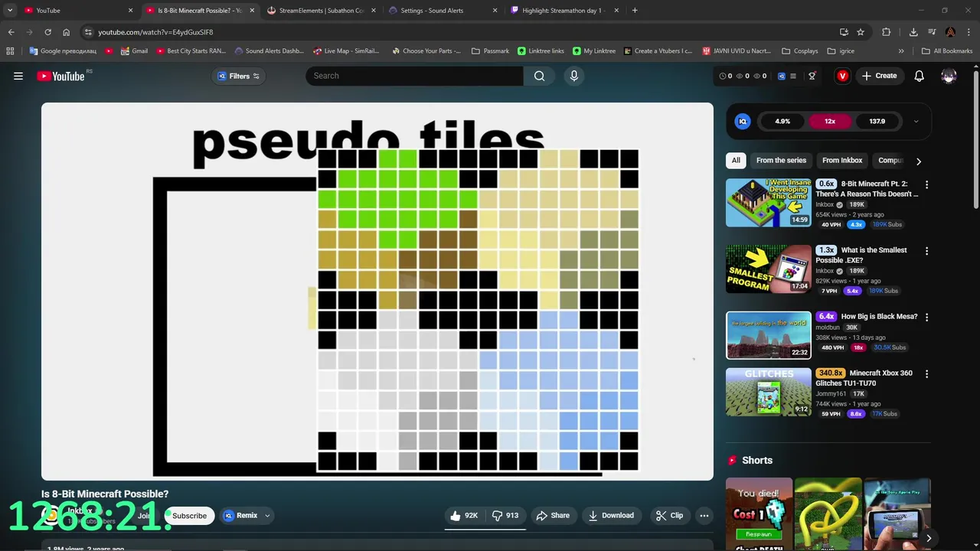Click the Share button

(x=553, y=516)
